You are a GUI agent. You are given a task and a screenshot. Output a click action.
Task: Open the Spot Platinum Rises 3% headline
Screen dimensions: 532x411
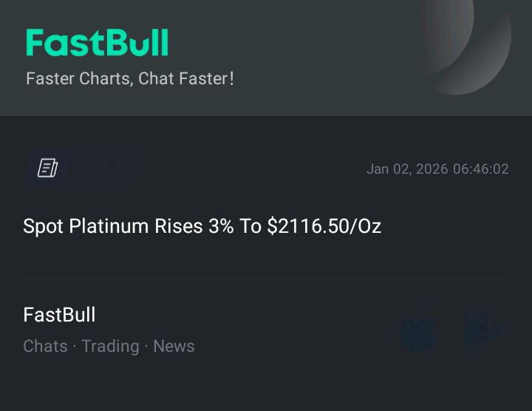coord(202,226)
